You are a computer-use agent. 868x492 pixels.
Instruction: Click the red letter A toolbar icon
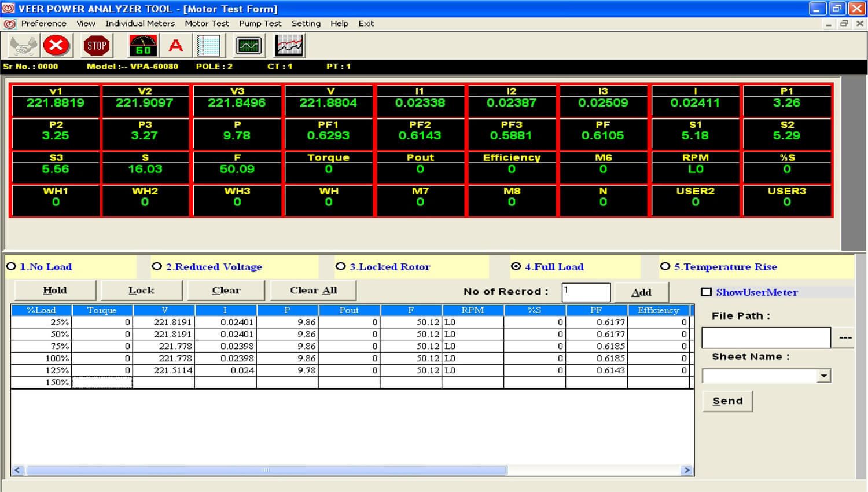[x=176, y=45]
